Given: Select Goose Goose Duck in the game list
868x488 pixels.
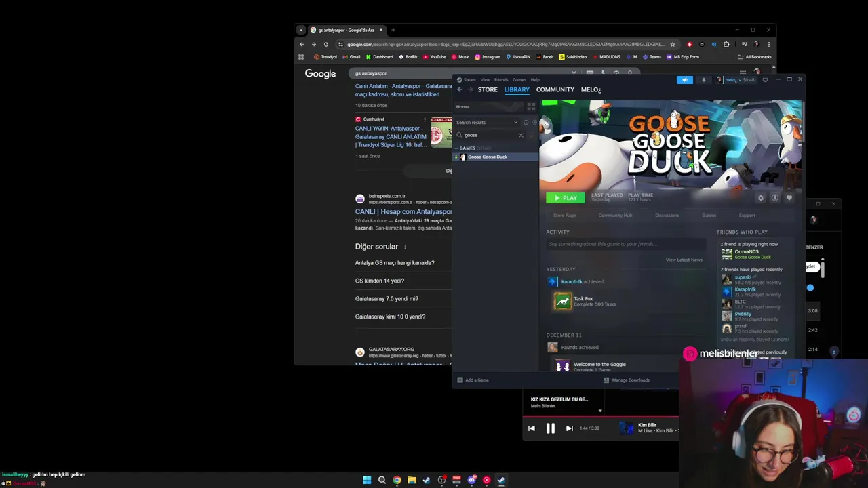Looking at the screenshot, I should 496,157.
